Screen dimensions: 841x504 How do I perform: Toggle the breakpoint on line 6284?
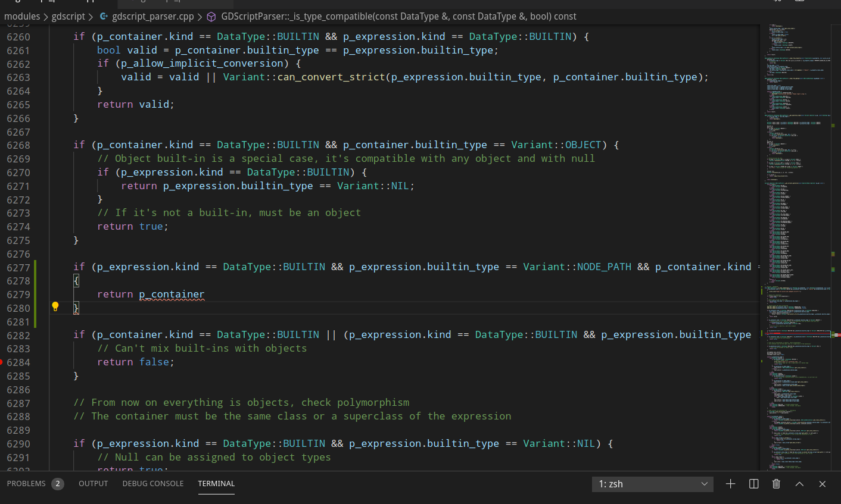click(x=1, y=362)
